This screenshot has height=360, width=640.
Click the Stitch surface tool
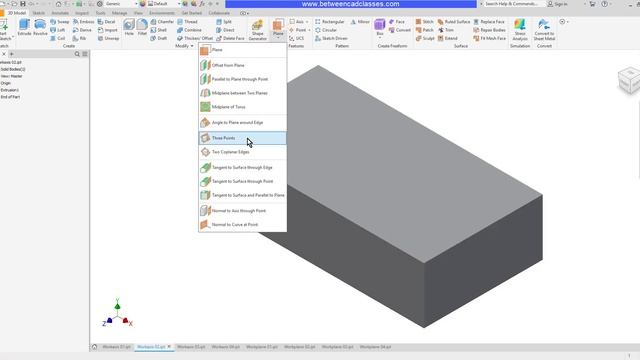click(424, 22)
